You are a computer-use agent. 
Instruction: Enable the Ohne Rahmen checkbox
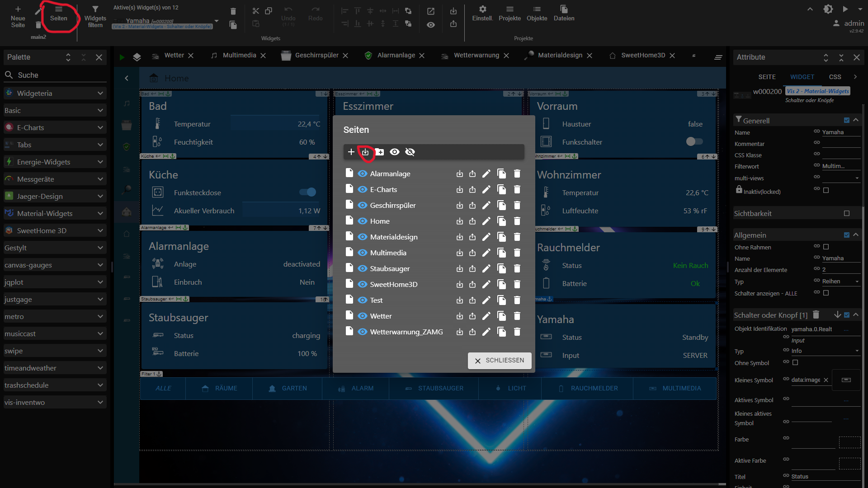tap(826, 247)
